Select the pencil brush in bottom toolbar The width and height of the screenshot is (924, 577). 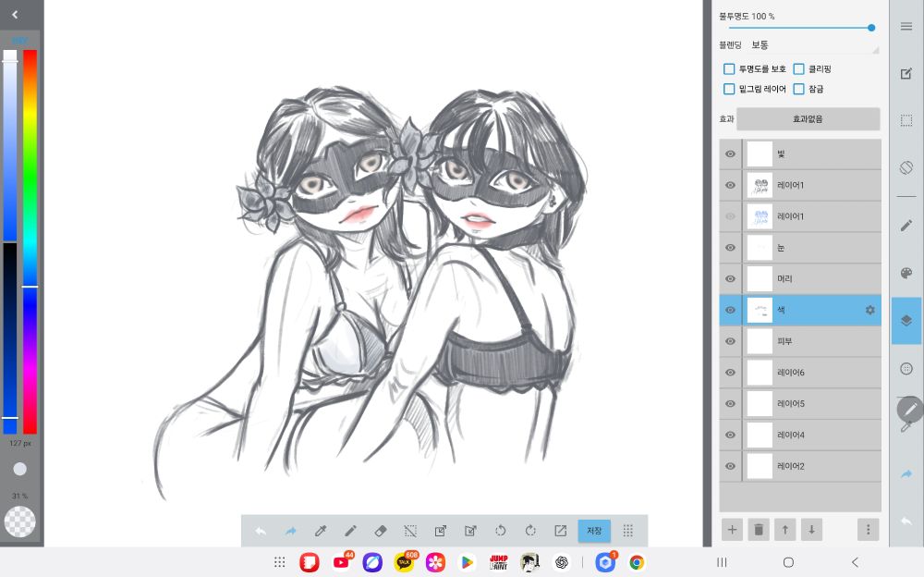tap(350, 531)
